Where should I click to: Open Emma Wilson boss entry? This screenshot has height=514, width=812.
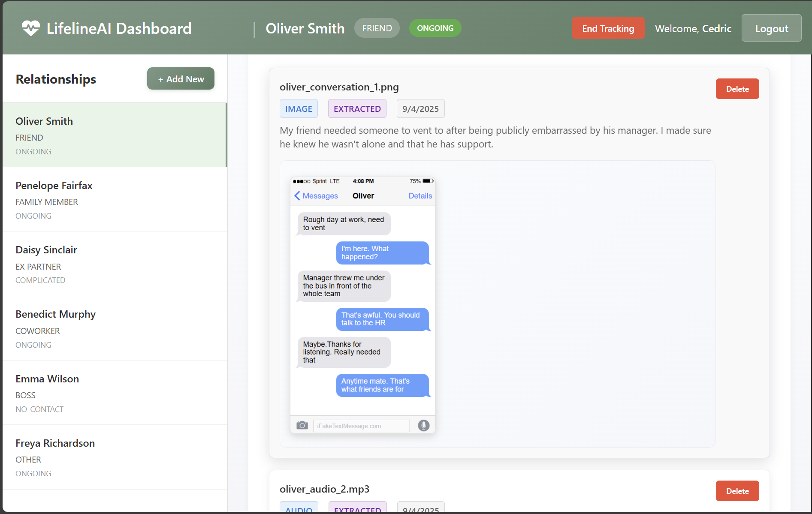tap(115, 393)
